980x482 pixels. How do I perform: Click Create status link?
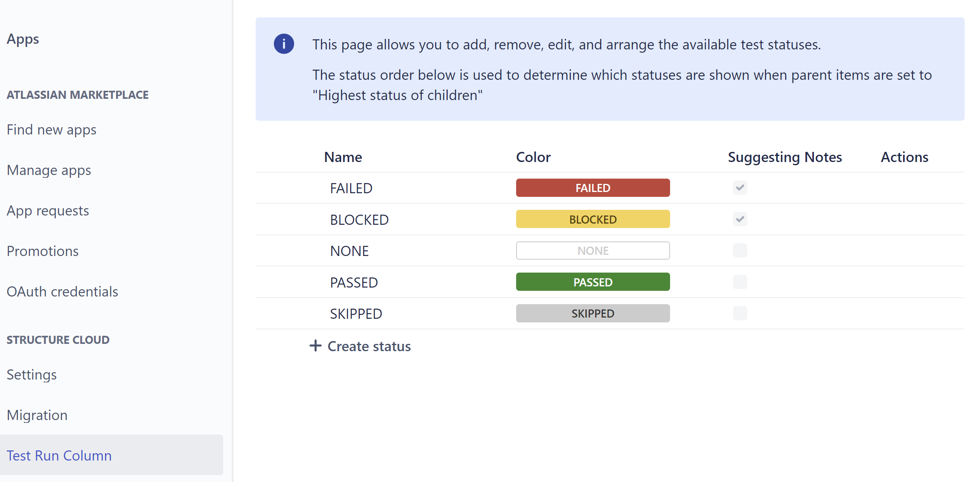(x=369, y=346)
